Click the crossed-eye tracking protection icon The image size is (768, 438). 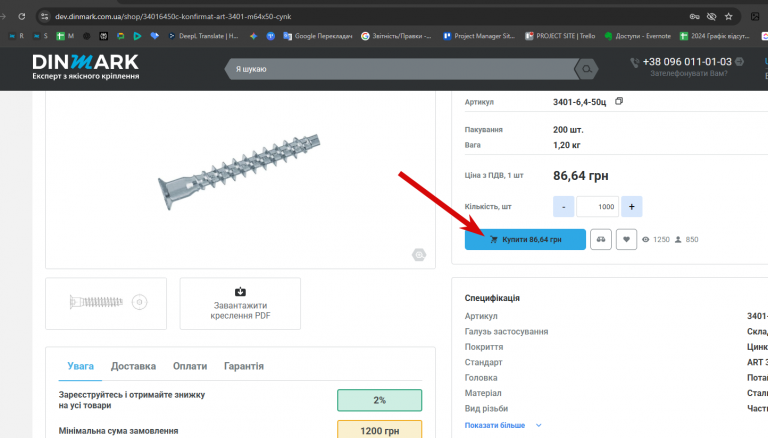click(711, 16)
